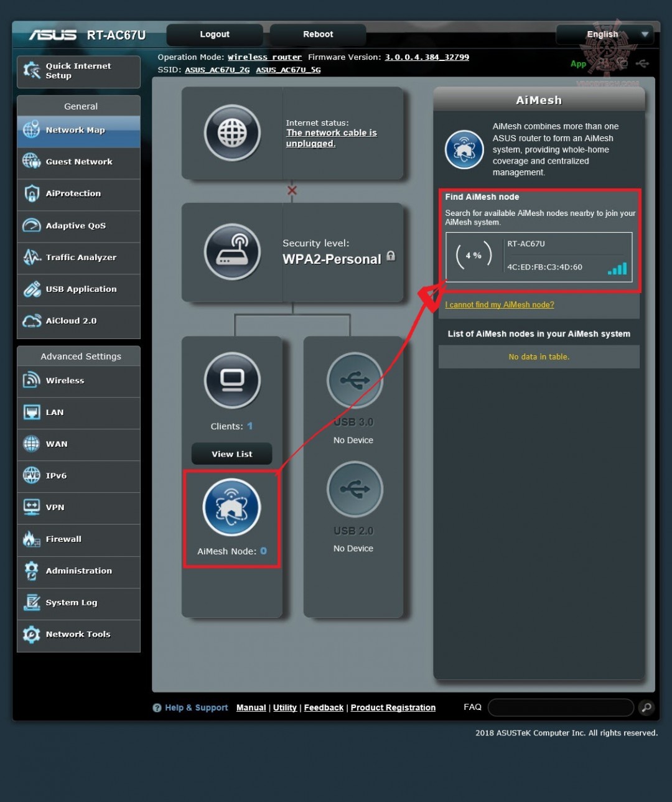Screen dimensions: 672x802
Task: Open AiProtection page
Action: 78,194
